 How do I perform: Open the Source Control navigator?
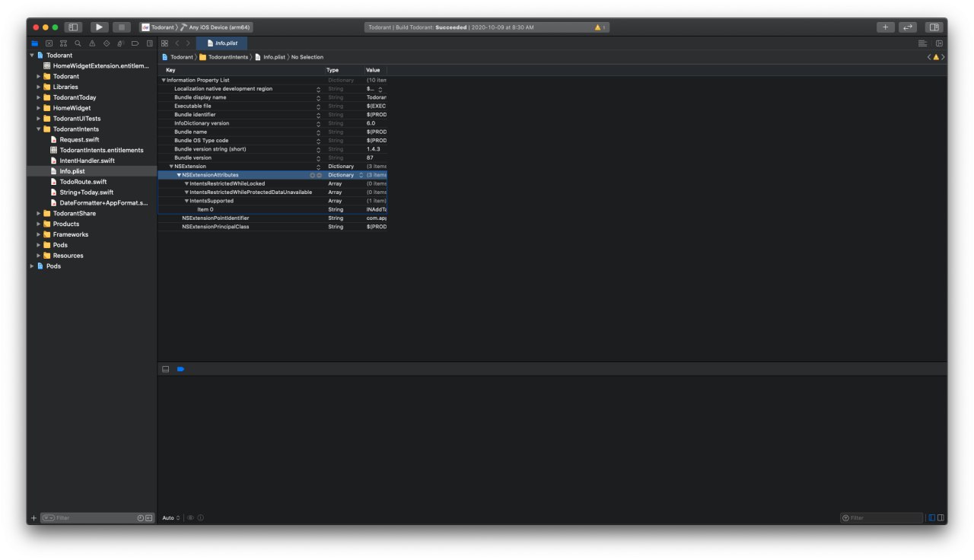[x=49, y=43]
